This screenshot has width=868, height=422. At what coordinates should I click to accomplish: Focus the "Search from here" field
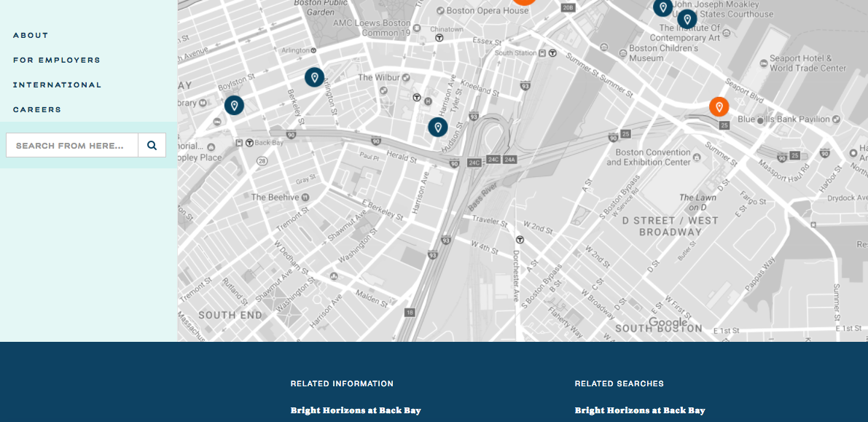coord(72,145)
